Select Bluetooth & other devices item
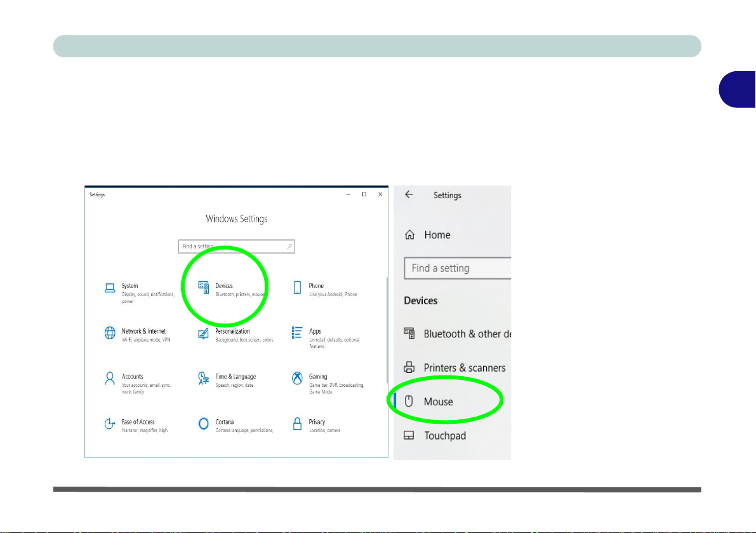This screenshot has width=756, height=533. coord(452,334)
